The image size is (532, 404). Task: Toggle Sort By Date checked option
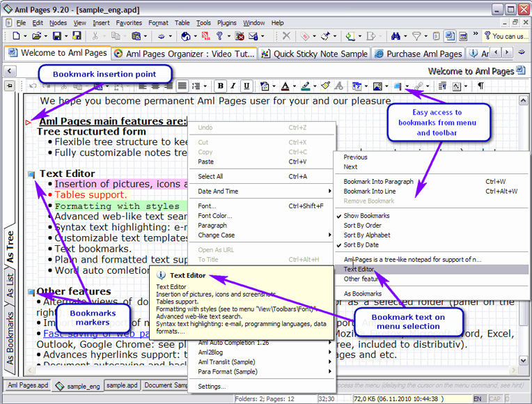[x=363, y=245]
